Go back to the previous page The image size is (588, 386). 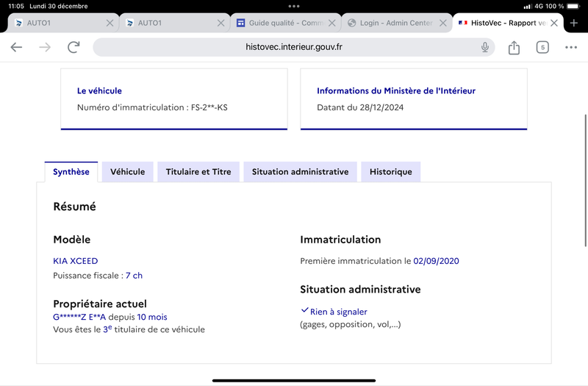click(16, 47)
